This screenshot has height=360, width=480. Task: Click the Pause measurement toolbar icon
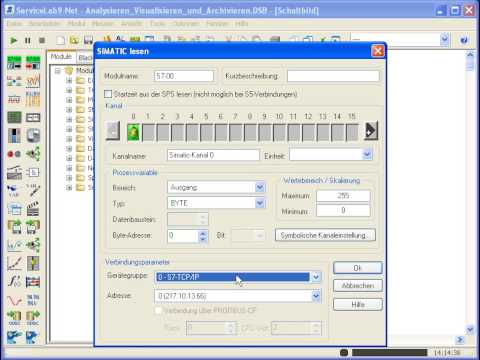28,41
